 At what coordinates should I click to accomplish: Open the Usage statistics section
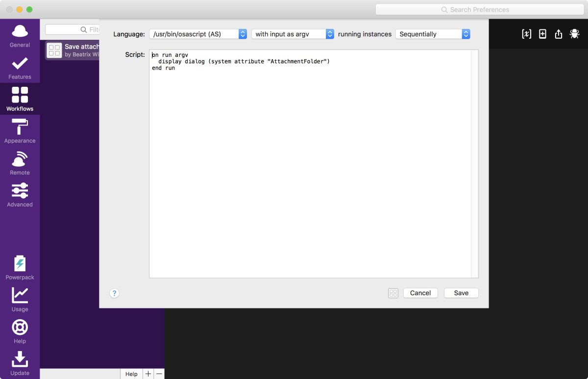[20, 300]
